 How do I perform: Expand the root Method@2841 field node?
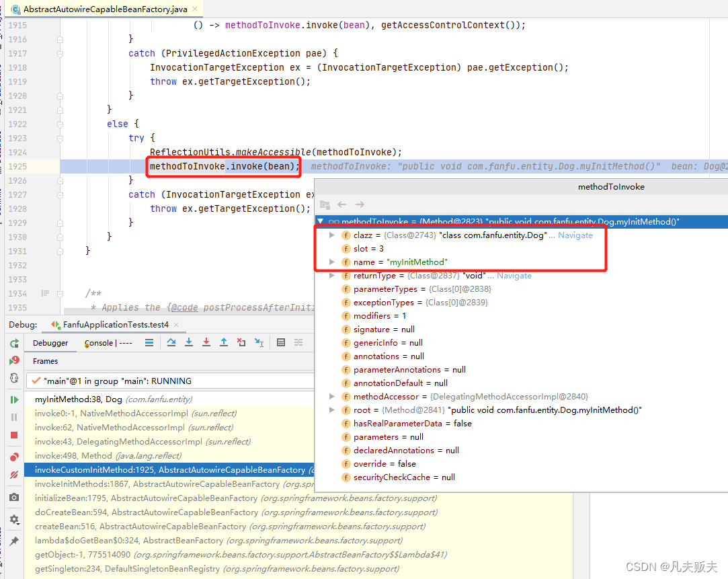(331, 410)
